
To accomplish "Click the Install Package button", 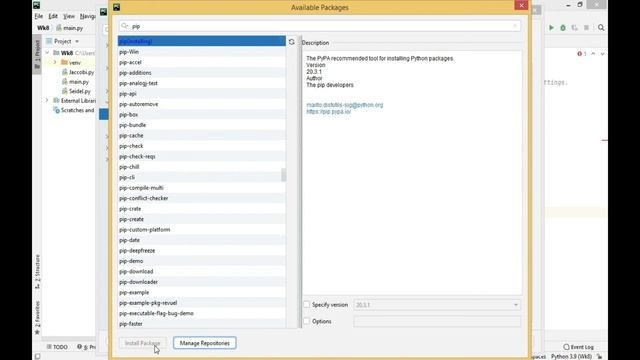I will pyautogui.click(x=142, y=343).
